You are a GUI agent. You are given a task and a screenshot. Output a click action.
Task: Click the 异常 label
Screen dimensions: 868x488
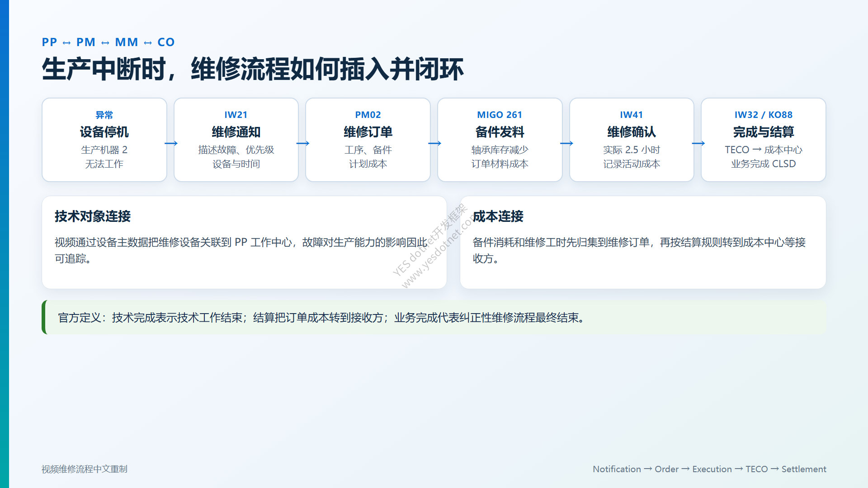click(x=104, y=115)
